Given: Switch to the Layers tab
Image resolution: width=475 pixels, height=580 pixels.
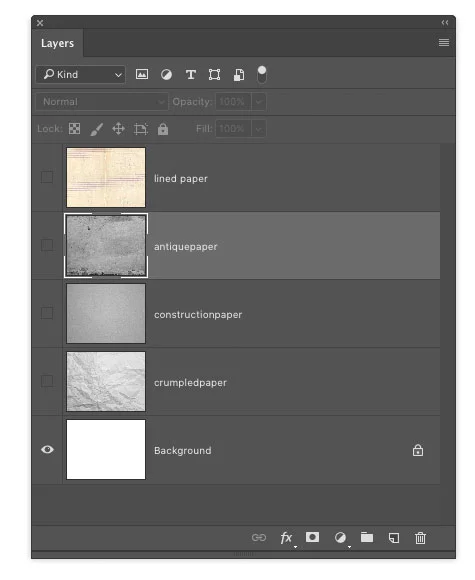Looking at the screenshot, I should (57, 43).
